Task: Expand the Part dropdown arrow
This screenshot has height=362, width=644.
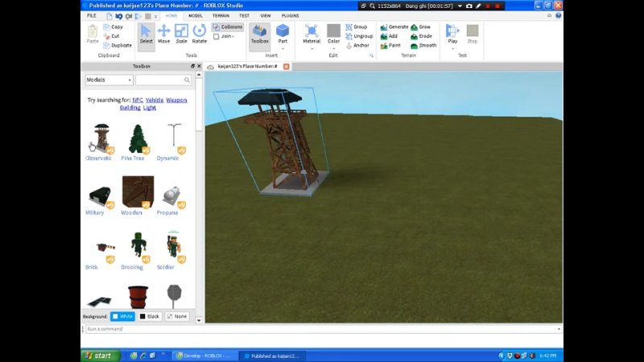Action: (x=283, y=49)
